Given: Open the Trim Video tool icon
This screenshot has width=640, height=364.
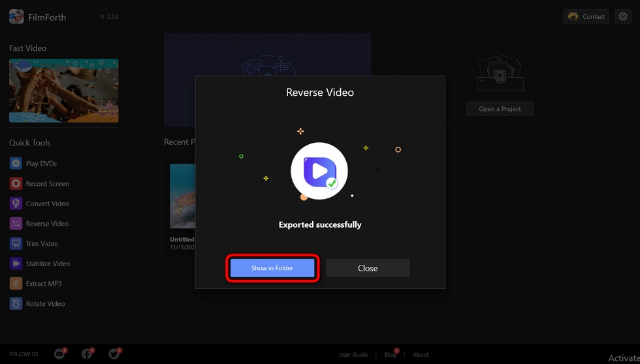Looking at the screenshot, I should pyautogui.click(x=16, y=243).
